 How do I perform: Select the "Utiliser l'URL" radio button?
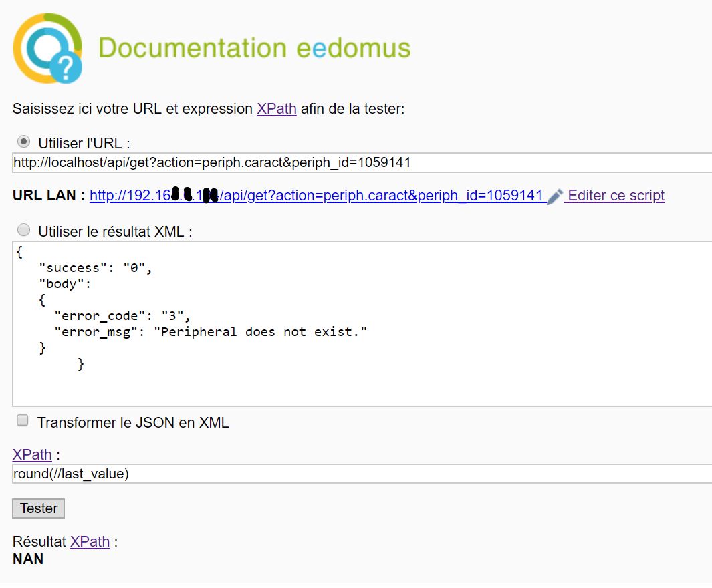pyautogui.click(x=23, y=142)
